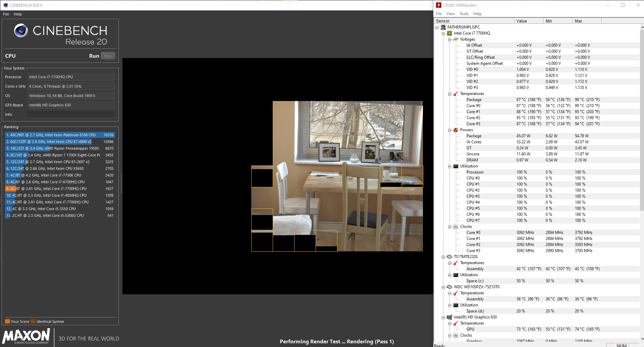Select ranking entry Intel Core i7-7700K CPU
This screenshot has height=347, width=644.
click(x=60, y=175)
